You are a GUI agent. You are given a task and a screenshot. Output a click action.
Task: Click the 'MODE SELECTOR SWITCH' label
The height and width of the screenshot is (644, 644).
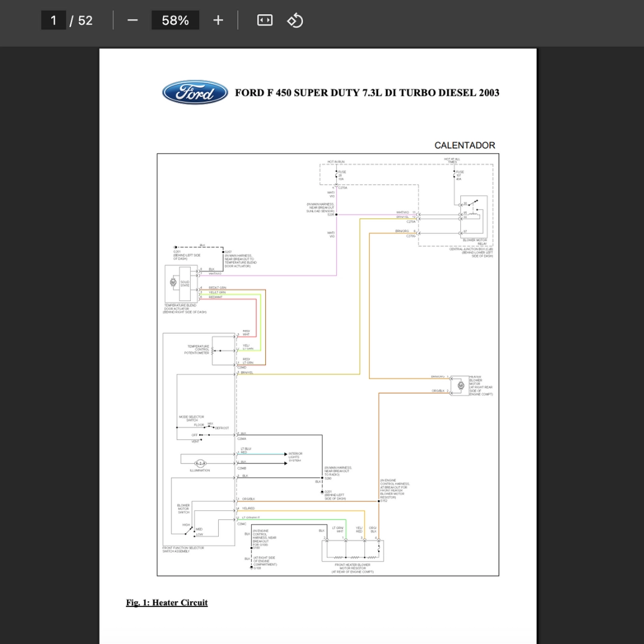pyautogui.click(x=191, y=419)
